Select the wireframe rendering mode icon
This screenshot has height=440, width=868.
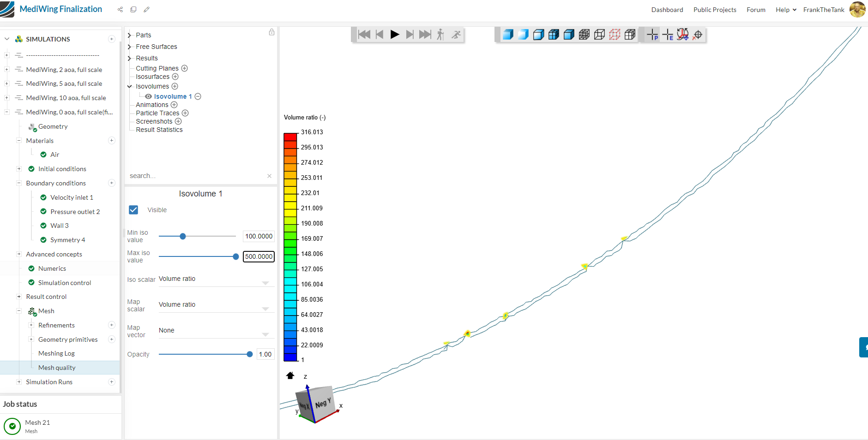click(x=599, y=34)
